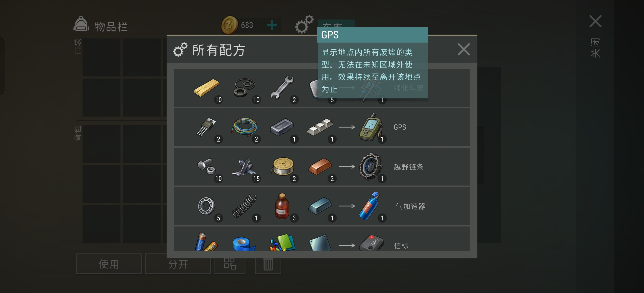Tap the red Spirit bottle ingredient
This screenshot has height=293, width=644.
282,206
